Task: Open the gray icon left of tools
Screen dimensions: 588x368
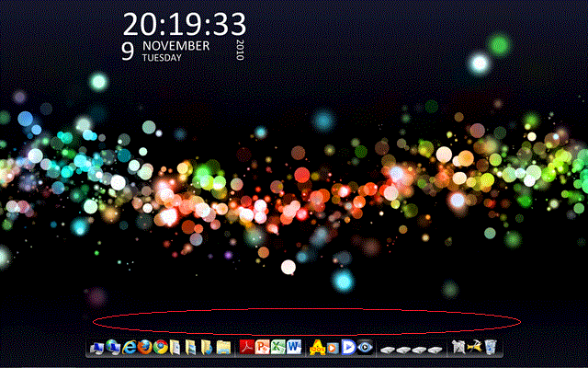Action: coord(458,348)
